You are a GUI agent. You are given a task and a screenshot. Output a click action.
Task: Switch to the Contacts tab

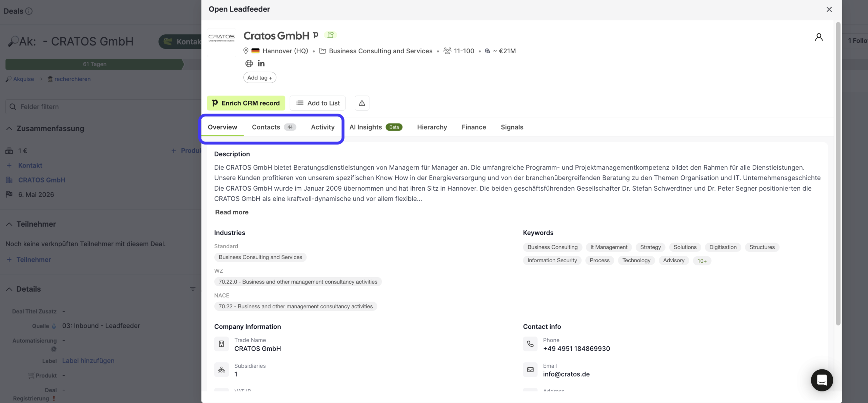(274, 127)
